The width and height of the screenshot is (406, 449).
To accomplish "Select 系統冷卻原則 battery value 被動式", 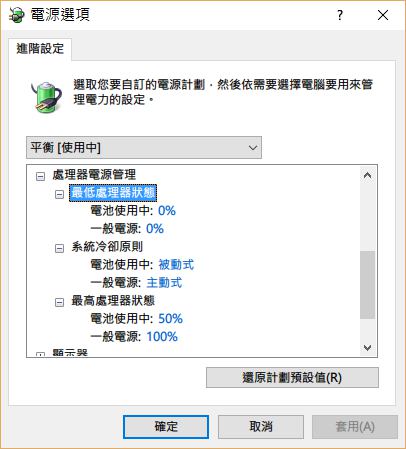I will 176,265.
